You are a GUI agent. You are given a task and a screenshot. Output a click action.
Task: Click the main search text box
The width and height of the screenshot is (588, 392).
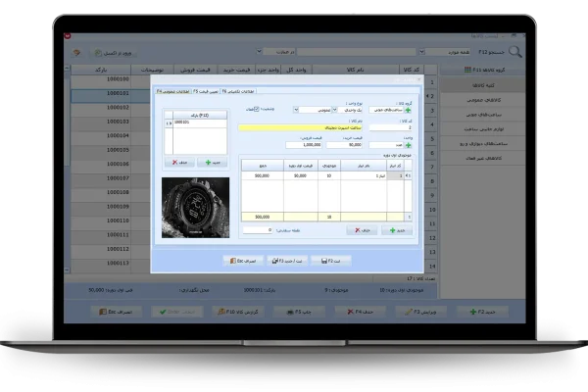[x=357, y=52]
